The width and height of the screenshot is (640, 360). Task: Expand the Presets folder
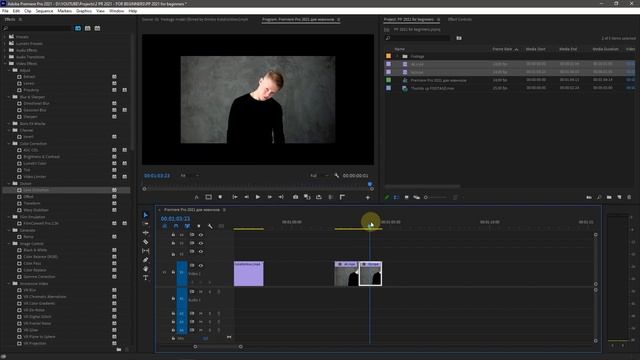click(x=5, y=37)
